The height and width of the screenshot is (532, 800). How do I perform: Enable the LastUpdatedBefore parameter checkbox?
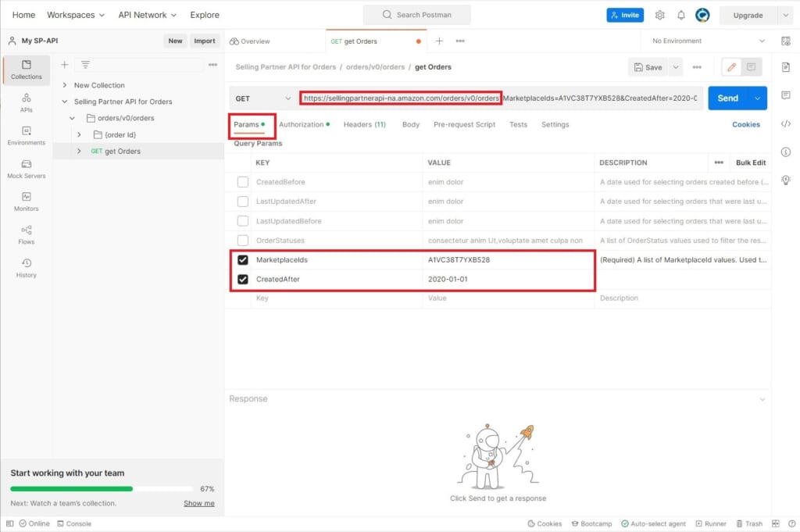(x=243, y=221)
